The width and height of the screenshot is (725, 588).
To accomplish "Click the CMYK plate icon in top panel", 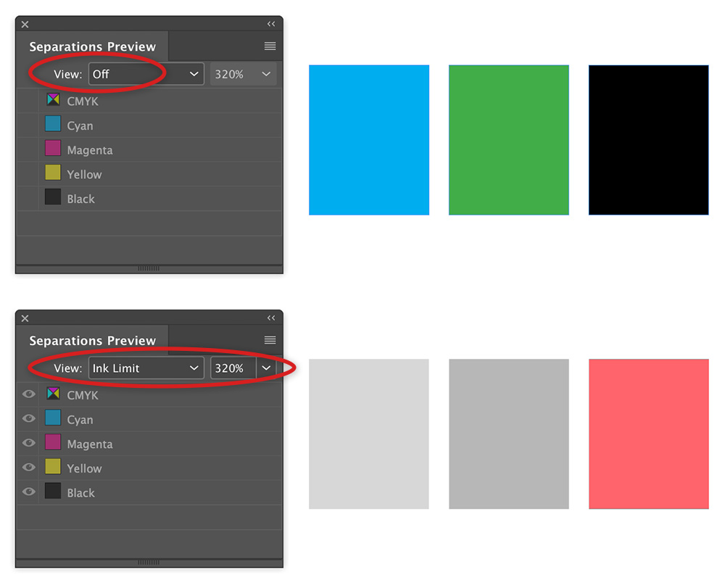I will pos(52,100).
